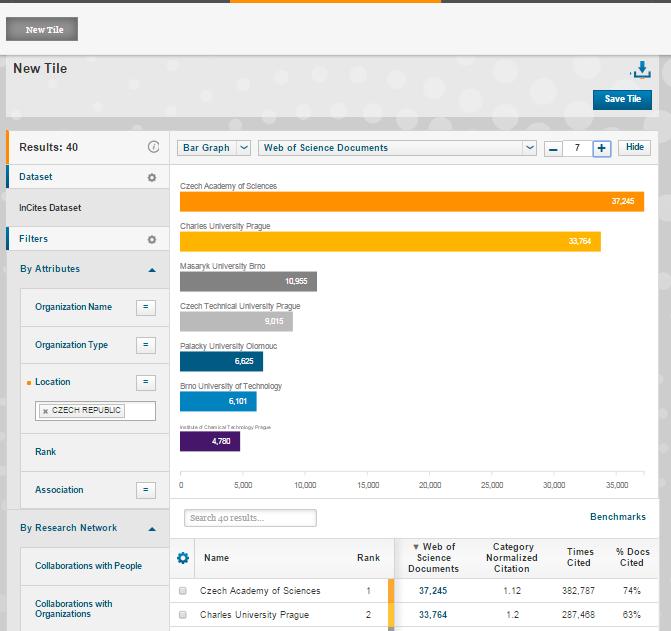Open the Dataset panel section
The image size is (671, 631).
(36, 177)
